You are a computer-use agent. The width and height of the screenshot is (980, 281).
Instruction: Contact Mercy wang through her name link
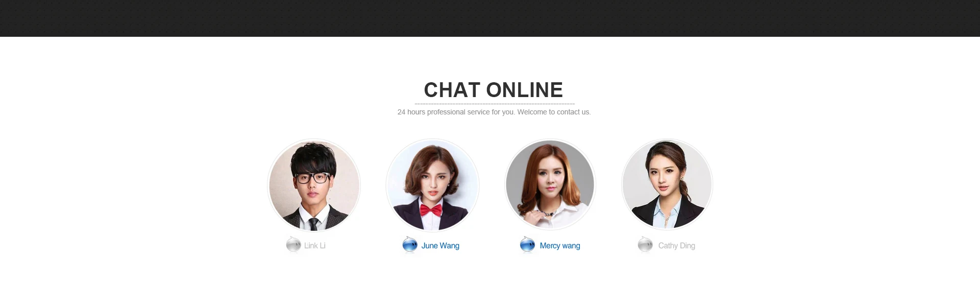pos(560,246)
